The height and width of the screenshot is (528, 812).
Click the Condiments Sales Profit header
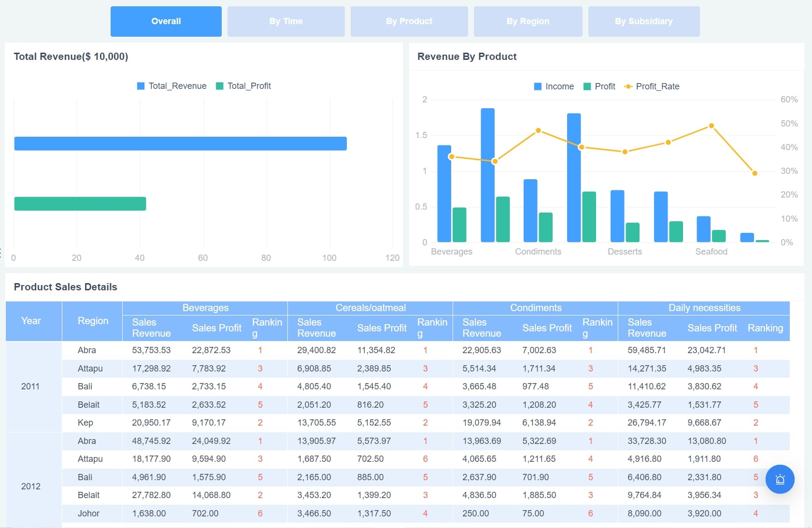click(x=547, y=328)
